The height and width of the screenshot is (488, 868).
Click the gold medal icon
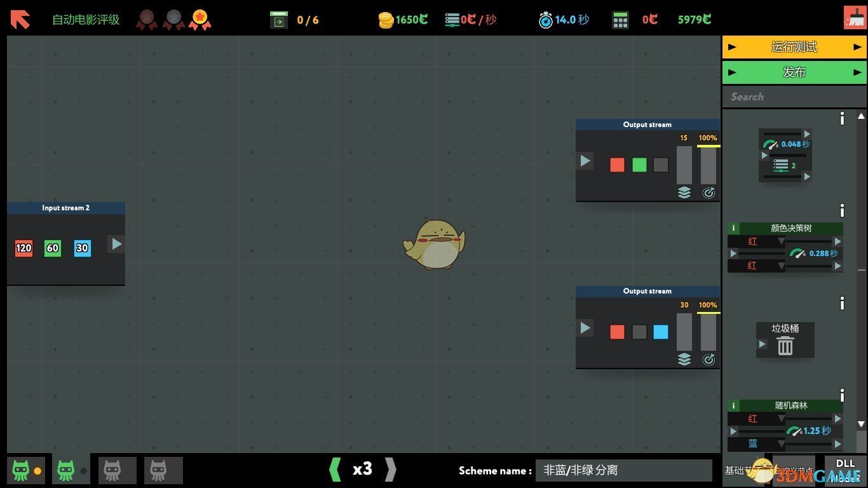200,20
